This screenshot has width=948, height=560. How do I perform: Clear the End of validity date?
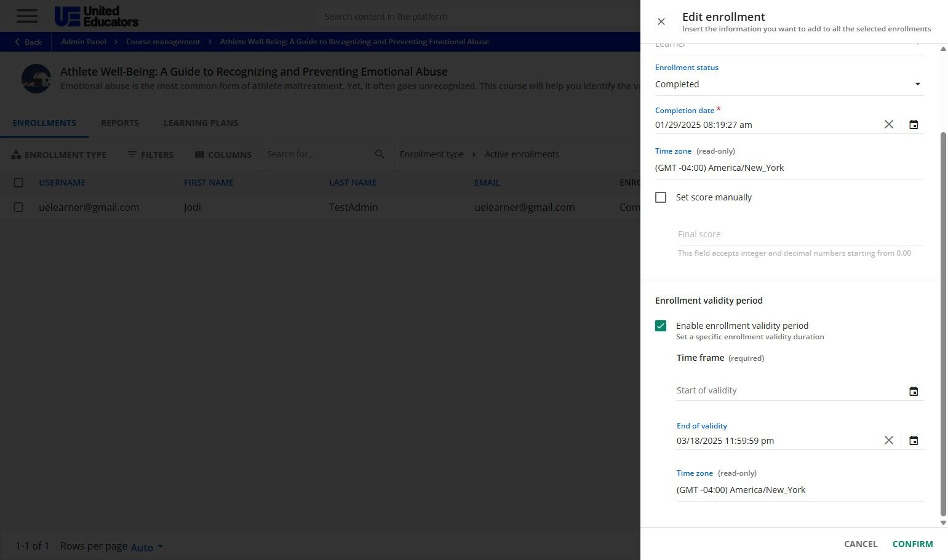pos(889,440)
